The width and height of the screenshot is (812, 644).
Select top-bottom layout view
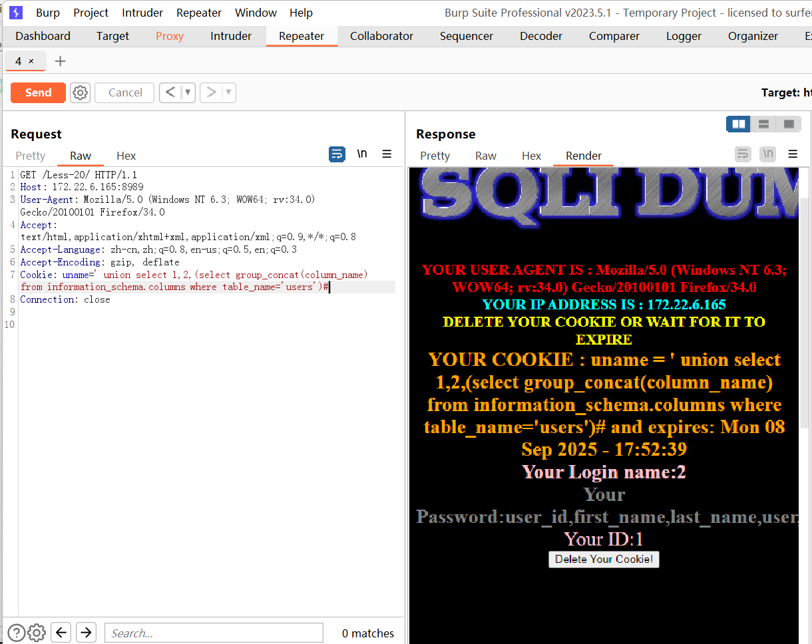pos(763,124)
